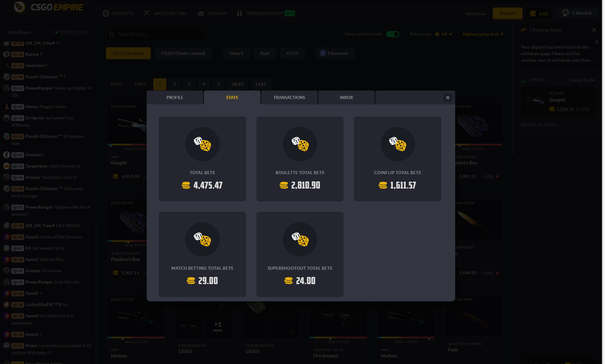Screen dimensions: 605x364
Task: Click the LAST page button
Action: [261, 84]
